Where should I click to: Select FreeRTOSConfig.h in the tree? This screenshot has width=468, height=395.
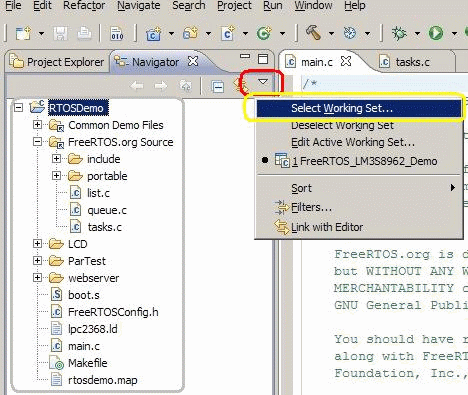113,312
